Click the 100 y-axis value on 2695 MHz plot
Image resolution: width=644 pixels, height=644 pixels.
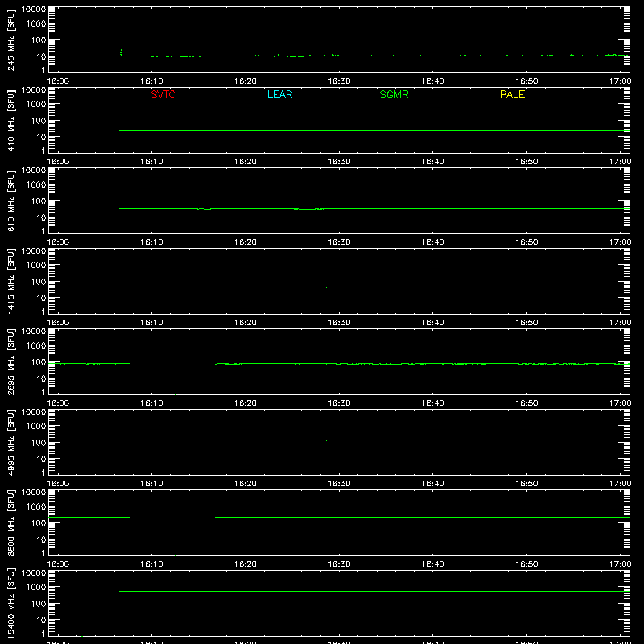pyautogui.click(x=39, y=361)
